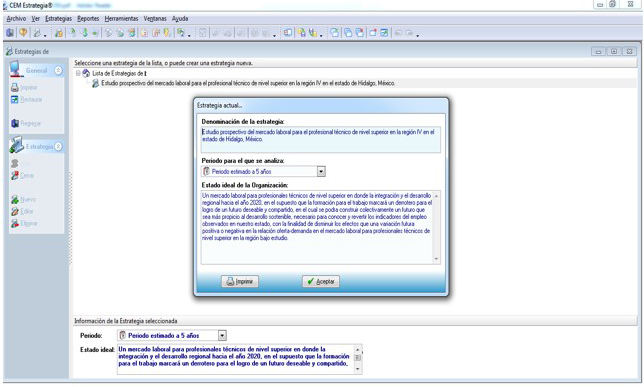Click the dialog Estado ideal scroll-up arrow

[x=436, y=196]
